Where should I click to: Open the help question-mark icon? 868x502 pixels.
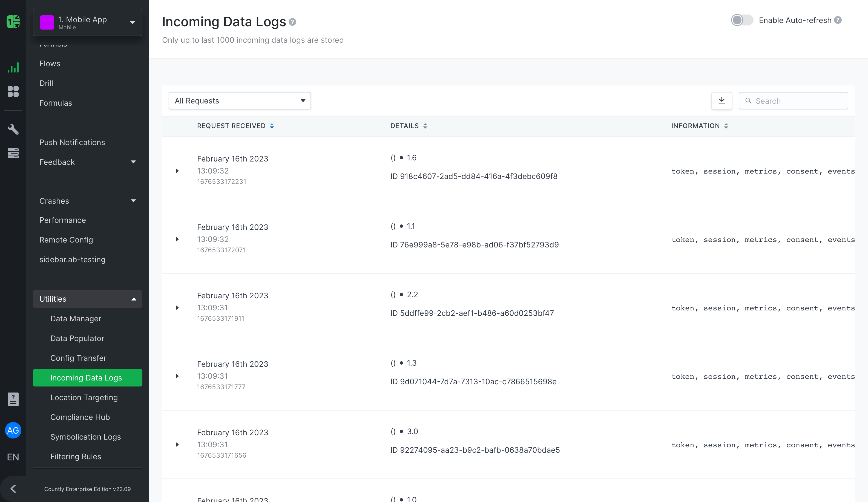click(13, 399)
